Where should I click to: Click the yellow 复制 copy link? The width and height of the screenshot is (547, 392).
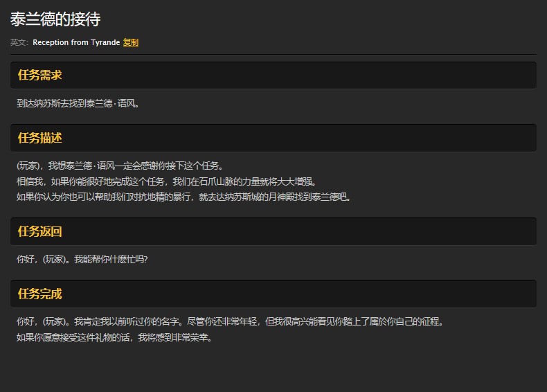click(x=131, y=43)
